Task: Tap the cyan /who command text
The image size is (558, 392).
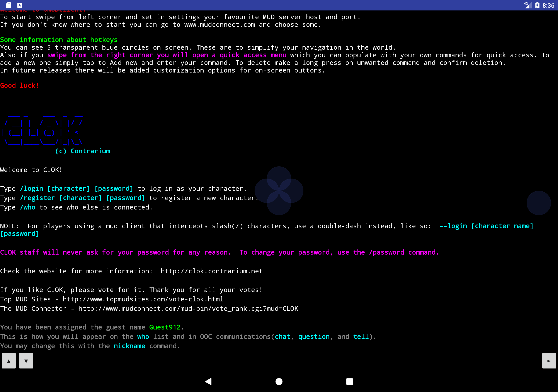Action: point(27,207)
